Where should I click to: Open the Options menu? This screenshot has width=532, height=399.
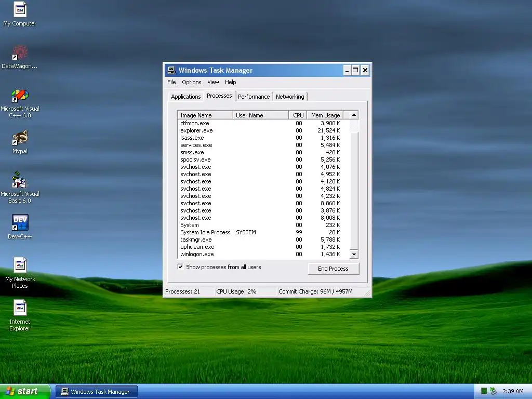(191, 82)
